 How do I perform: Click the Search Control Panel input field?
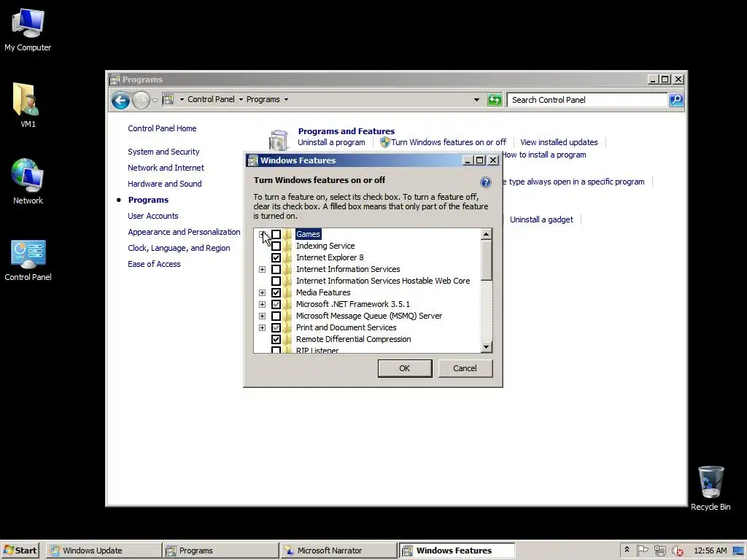click(x=587, y=99)
